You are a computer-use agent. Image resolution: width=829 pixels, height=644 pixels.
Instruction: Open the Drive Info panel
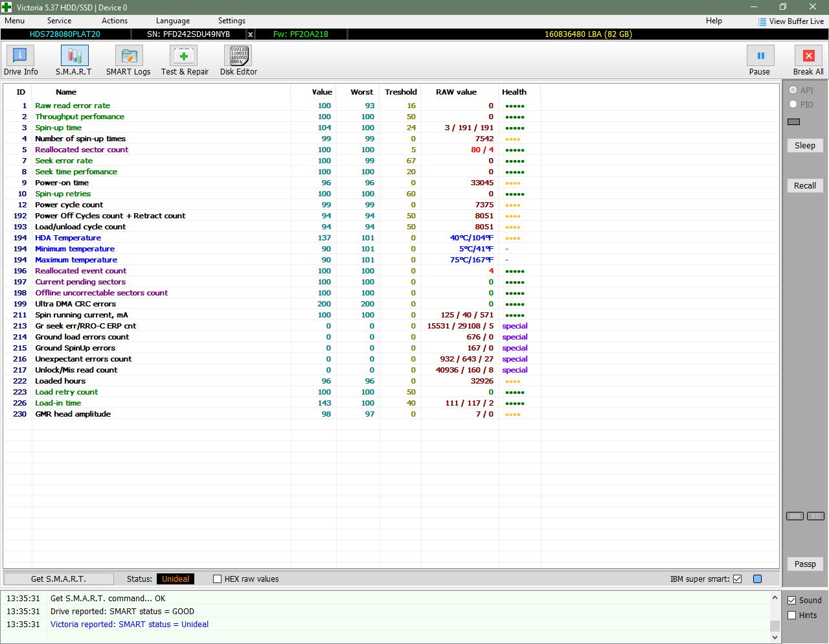click(x=21, y=60)
